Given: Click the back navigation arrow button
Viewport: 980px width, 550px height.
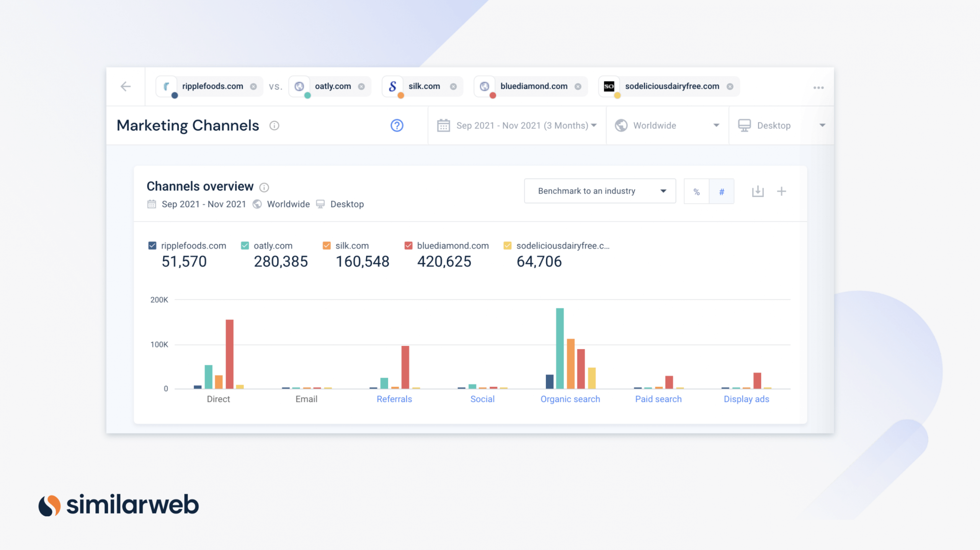Looking at the screenshot, I should [126, 87].
